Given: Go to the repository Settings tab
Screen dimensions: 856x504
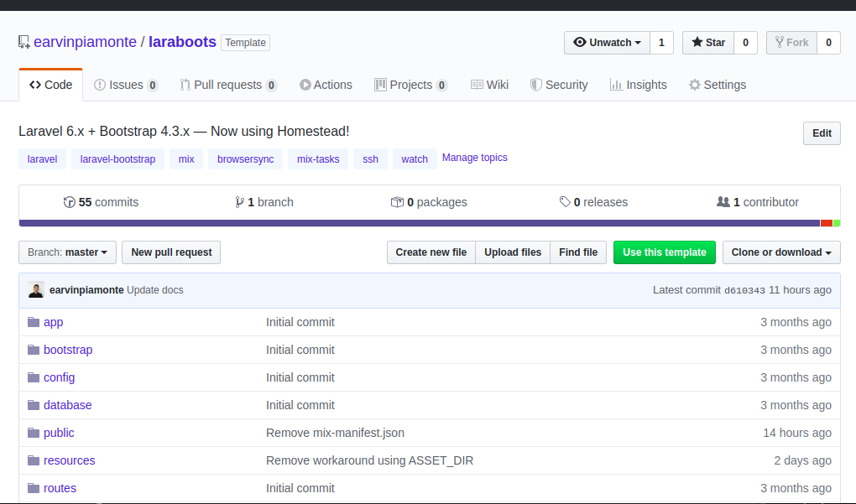Looking at the screenshot, I should pyautogui.click(x=717, y=85).
